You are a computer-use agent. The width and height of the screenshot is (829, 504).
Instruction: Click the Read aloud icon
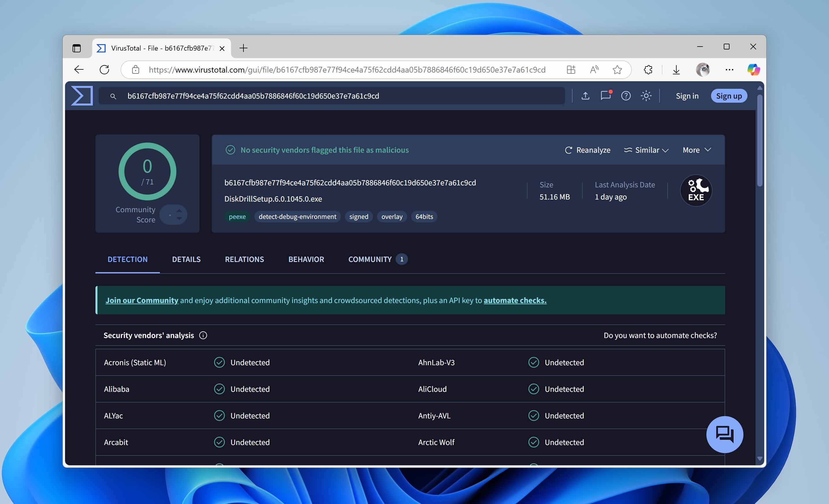pyautogui.click(x=594, y=70)
